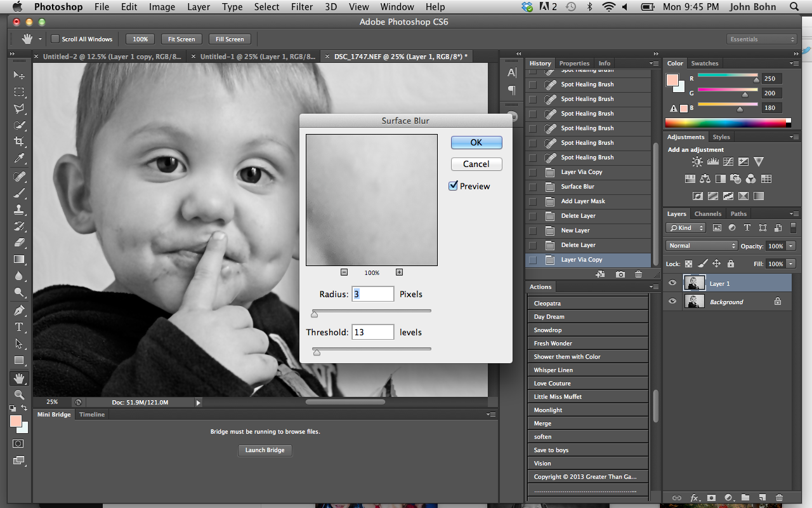Select the Gradient tool
This screenshot has height=508, width=812.
(19, 259)
